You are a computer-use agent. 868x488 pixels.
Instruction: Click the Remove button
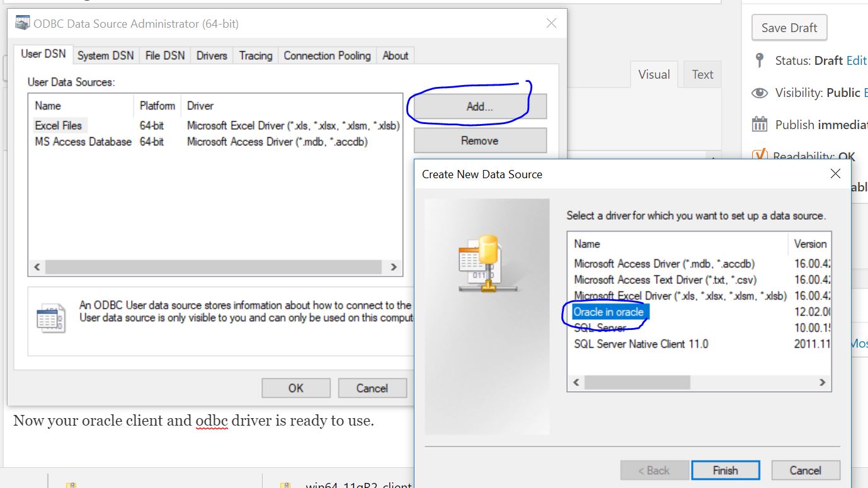pyautogui.click(x=480, y=140)
